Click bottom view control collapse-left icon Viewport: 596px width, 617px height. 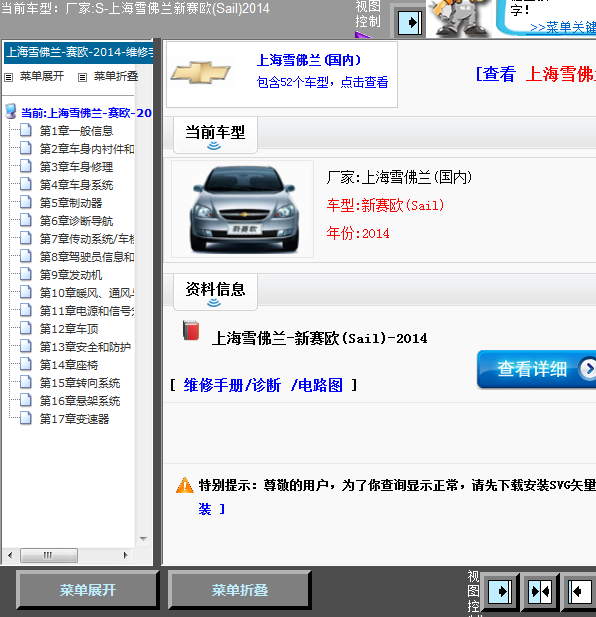(x=580, y=591)
